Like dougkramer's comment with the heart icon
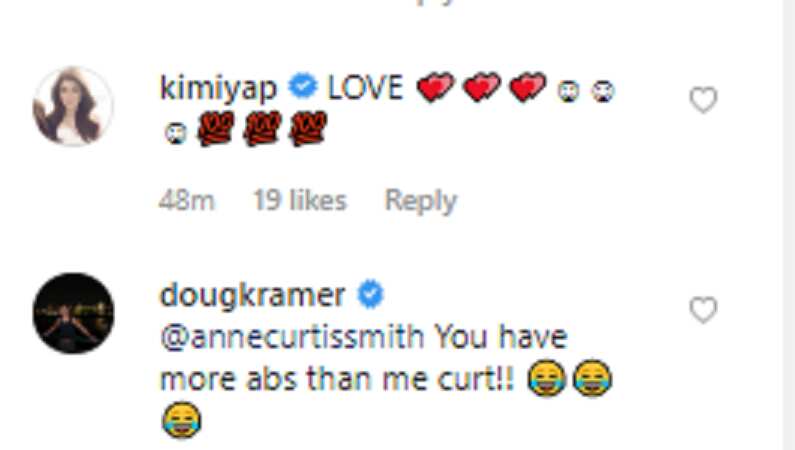Viewport: 795px width, 450px height. (x=703, y=310)
